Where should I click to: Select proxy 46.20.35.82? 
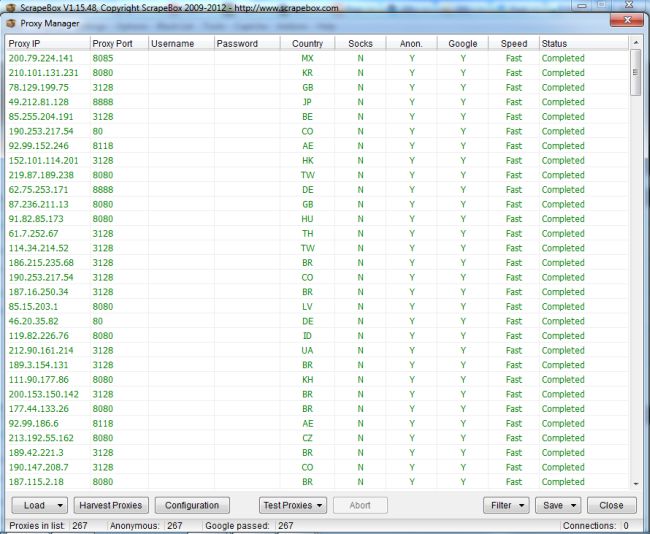(x=318, y=321)
